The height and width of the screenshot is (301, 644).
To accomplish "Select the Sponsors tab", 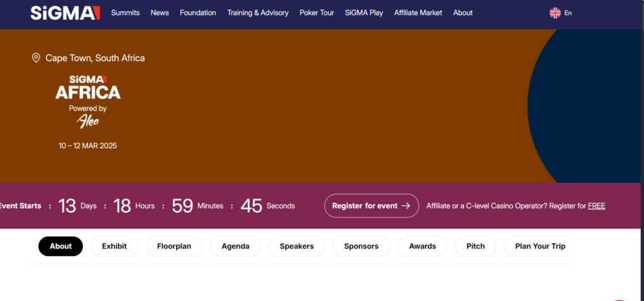I will 361,246.
